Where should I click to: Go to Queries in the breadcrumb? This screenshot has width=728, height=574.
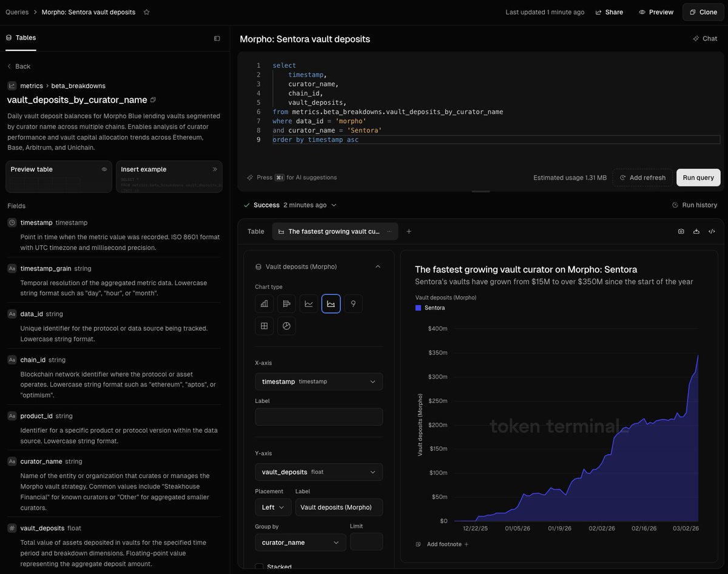click(17, 12)
